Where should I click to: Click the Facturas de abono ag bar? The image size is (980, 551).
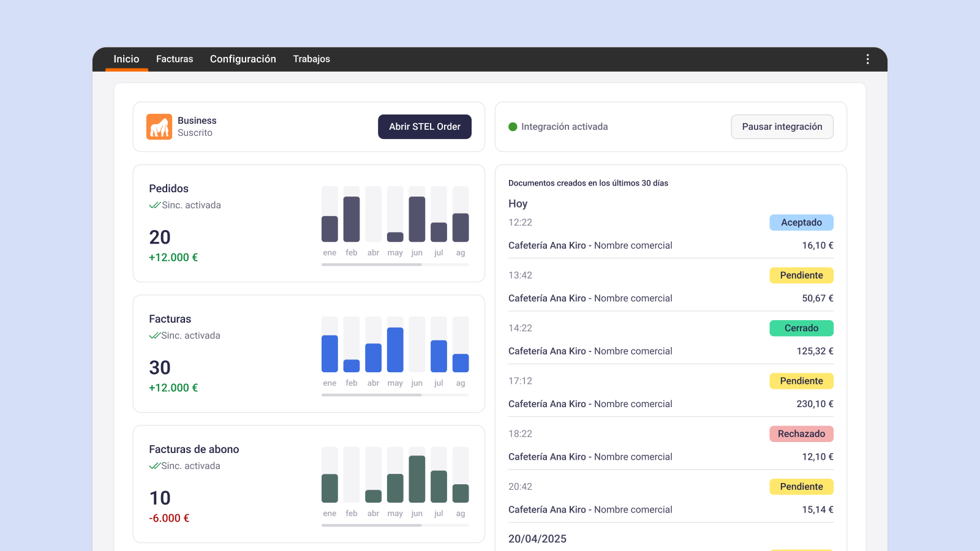pos(461,493)
